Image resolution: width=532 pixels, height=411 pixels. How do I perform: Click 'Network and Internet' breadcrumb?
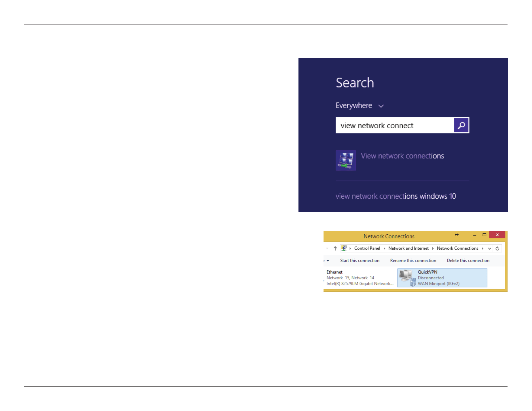(408, 248)
